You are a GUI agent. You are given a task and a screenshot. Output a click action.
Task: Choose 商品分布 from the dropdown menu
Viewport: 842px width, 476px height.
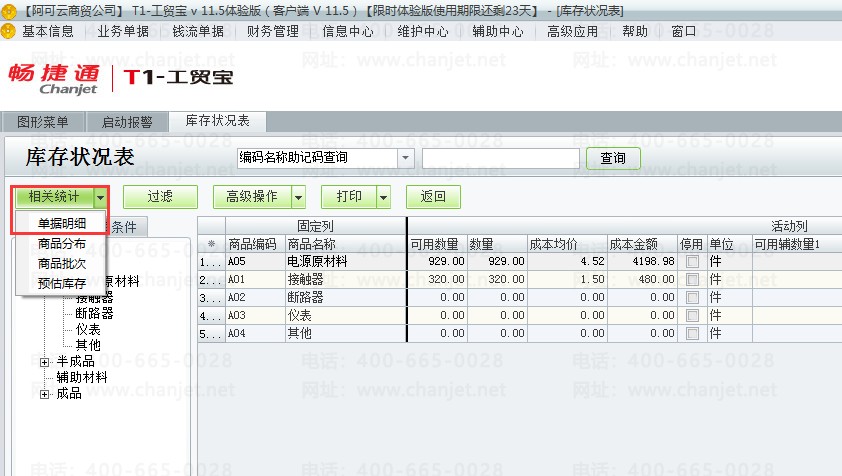[x=61, y=243]
